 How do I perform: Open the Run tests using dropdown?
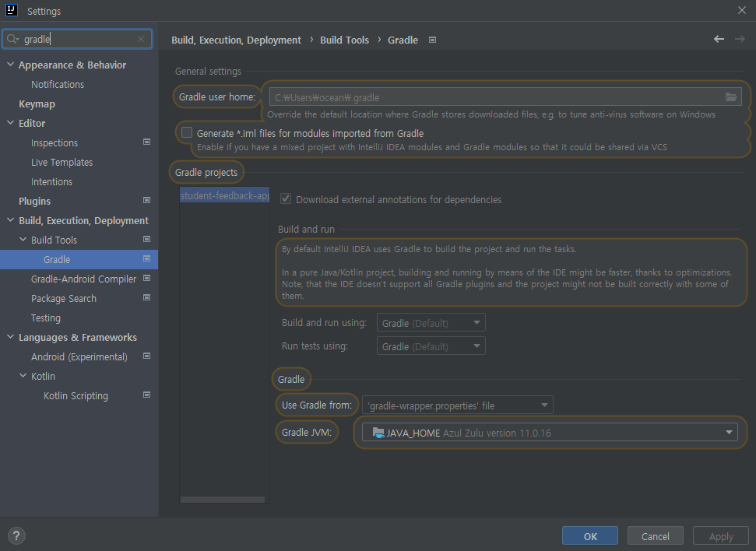(431, 346)
